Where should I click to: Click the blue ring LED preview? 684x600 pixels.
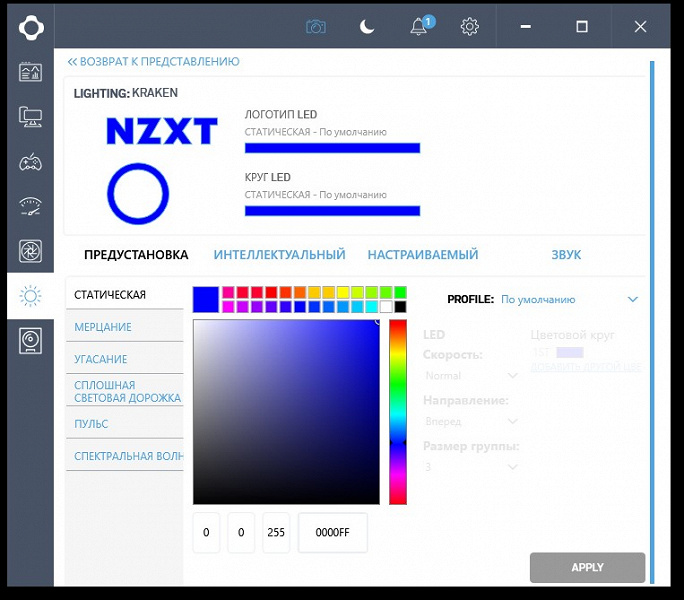(138, 194)
